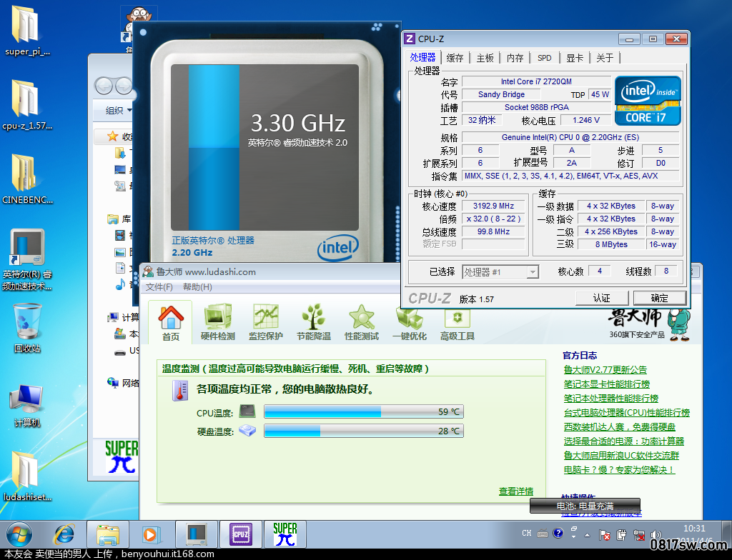Open the 文件(F) menu in Ludashi
This screenshot has height=560, width=732.
point(159,287)
